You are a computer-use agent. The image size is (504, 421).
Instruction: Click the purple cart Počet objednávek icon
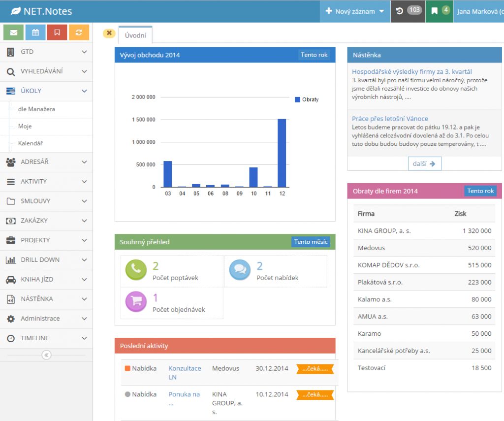(136, 302)
